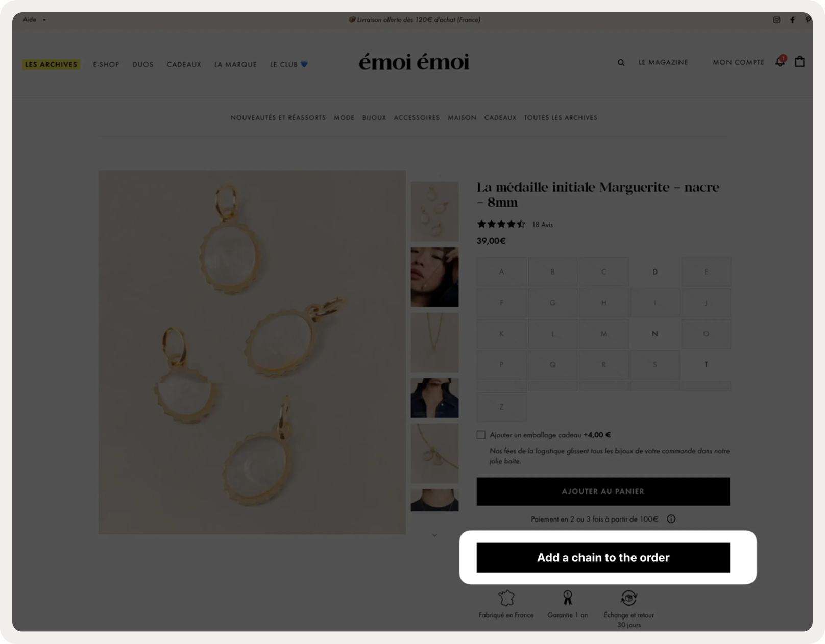Visit the Instagram social icon

tap(776, 20)
